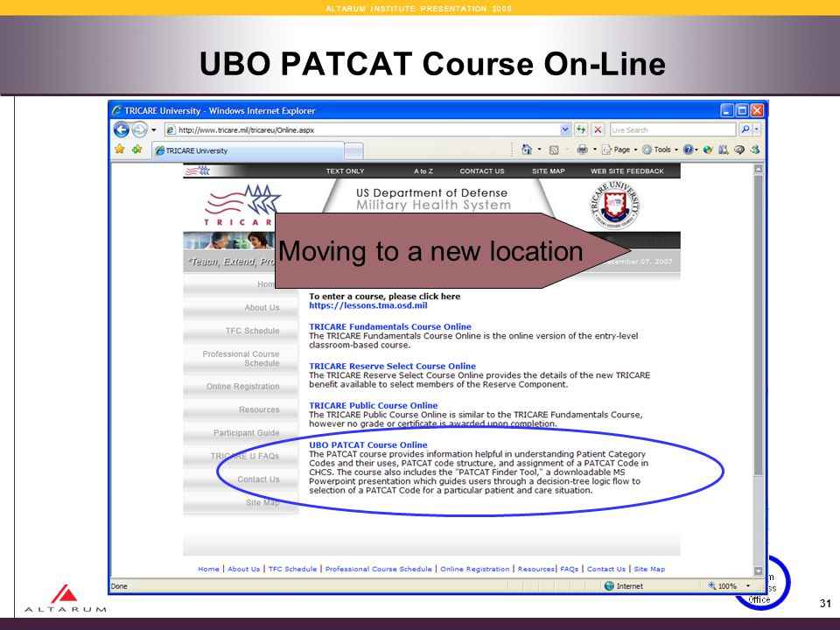
Task: Open TRICARE Fundamentals Course Online link
Action: [x=390, y=326]
